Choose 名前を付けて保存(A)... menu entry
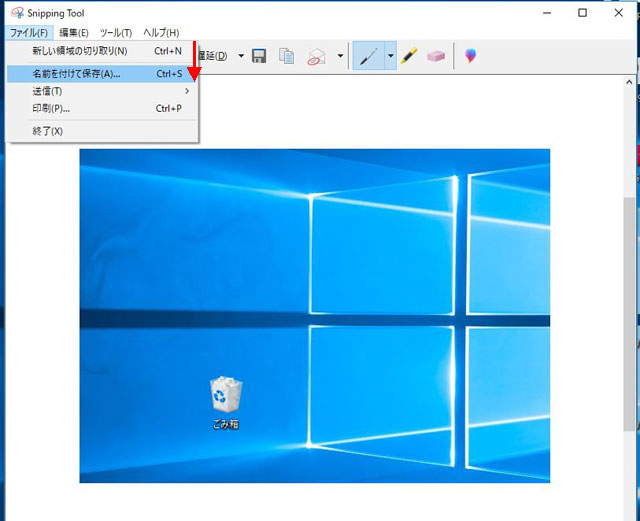This screenshot has height=521, width=640. pyautogui.click(x=102, y=74)
